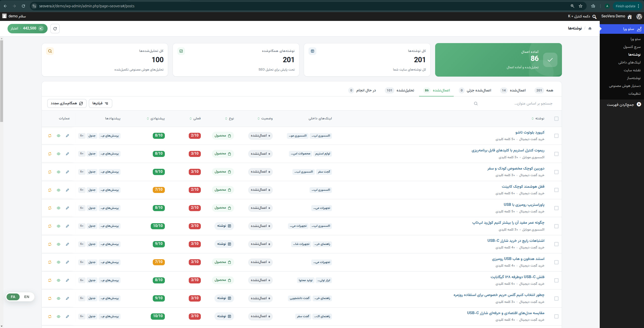
Task: Sort by the فعلی score column header
Action: (x=195, y=118)
